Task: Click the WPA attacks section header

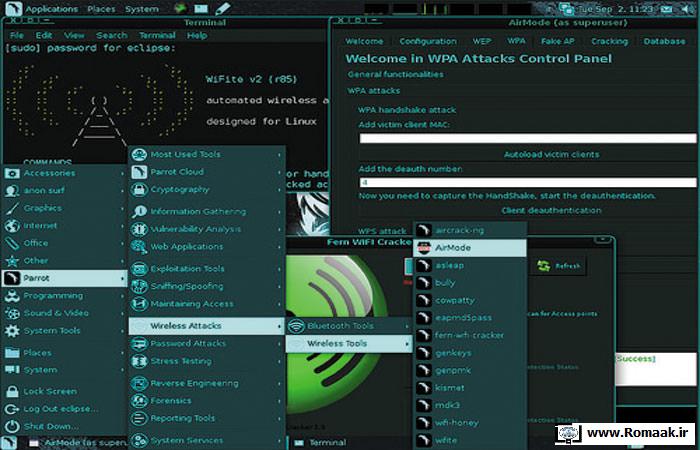Action: tap(374, 91)
